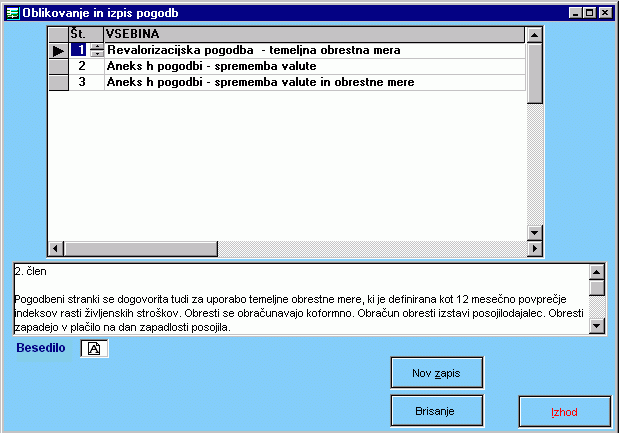619x433 pixels.
Task: Click table horizontal scrollbar right arrow
Action: pos(535,249)
